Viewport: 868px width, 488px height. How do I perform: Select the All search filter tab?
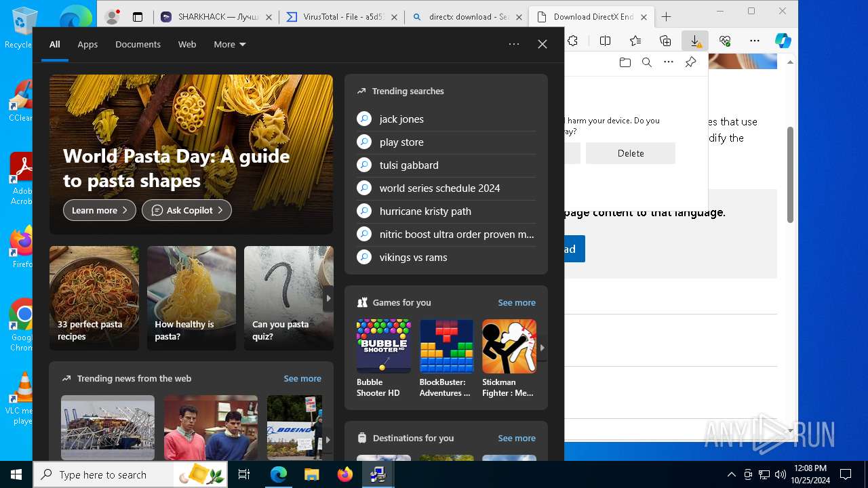tap(55, 44)
